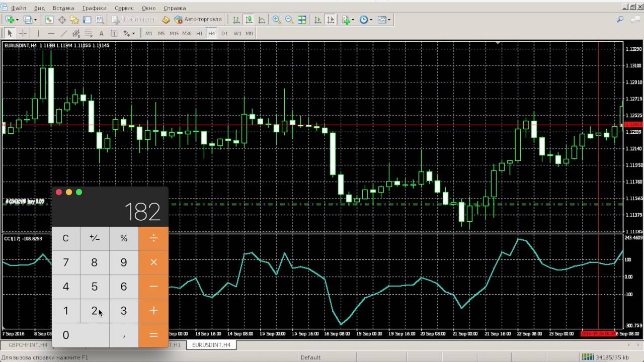Tile chart windows icon
The width and height of the screenshot is (644, 362).
click(x=302, y=20)
